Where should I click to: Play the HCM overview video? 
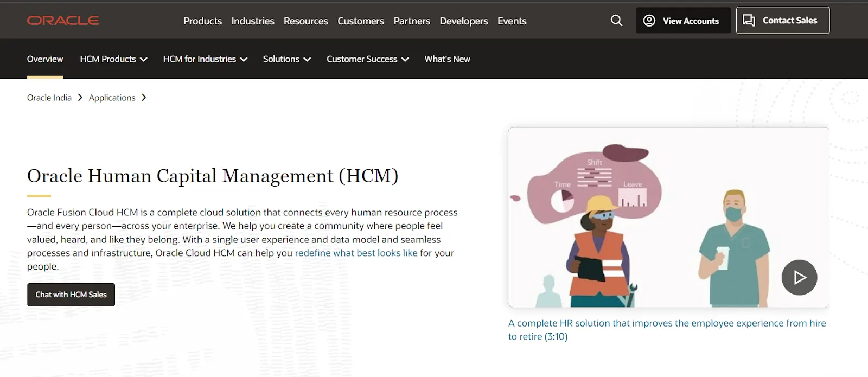coord(799,277)
